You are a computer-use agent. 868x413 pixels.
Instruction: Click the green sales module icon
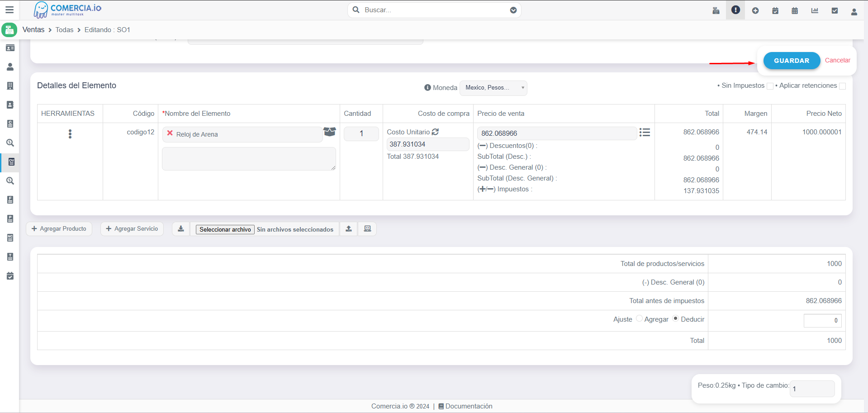(x=9, y=30)
